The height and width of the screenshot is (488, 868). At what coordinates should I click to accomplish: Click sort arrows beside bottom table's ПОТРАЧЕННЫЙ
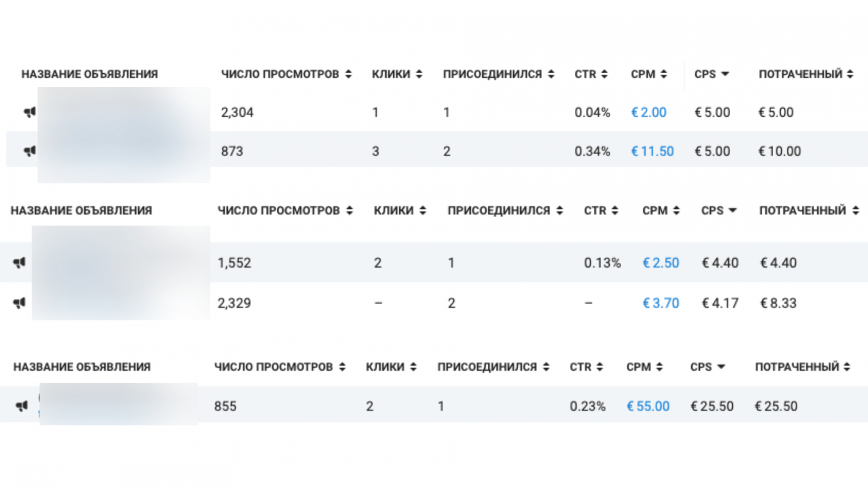click(x=847, y=367)
